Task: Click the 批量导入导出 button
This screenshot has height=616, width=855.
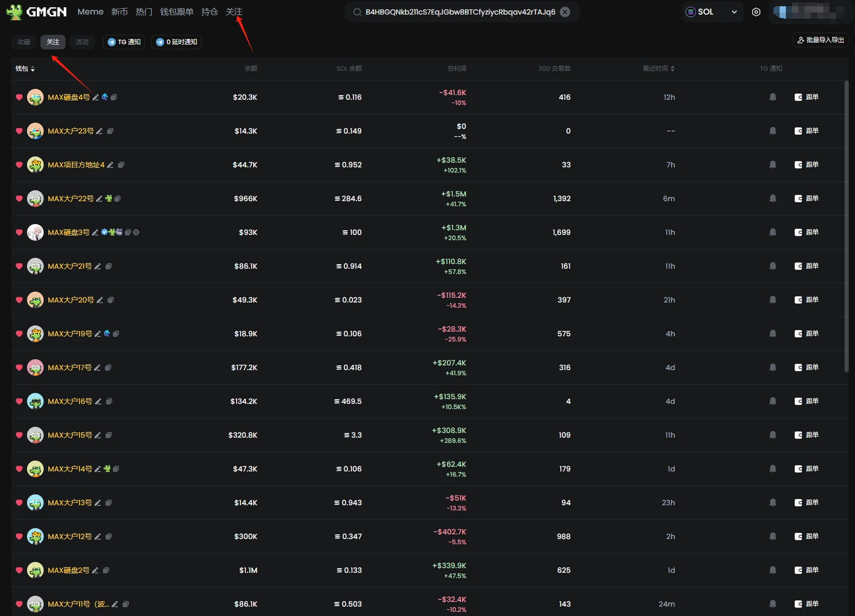Action: click(820, 40)
